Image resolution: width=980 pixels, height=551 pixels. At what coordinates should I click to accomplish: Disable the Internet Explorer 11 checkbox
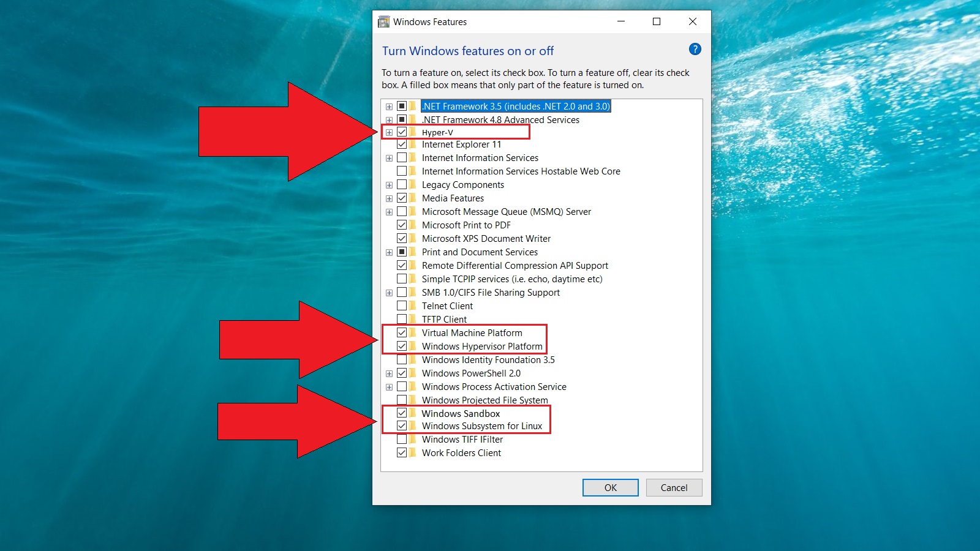click(x=402, y=144)
